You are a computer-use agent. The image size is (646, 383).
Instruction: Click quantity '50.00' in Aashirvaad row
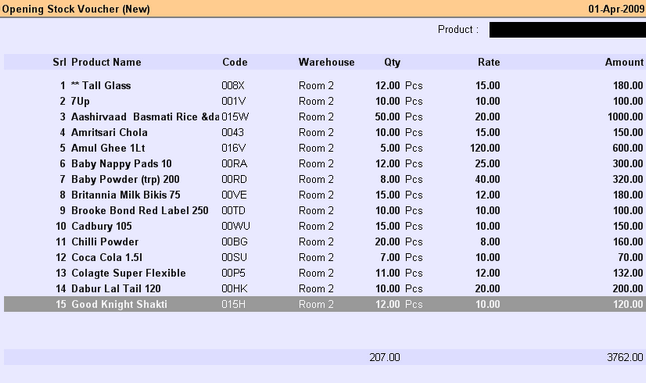pyautogui.click(x=387, y=117)
